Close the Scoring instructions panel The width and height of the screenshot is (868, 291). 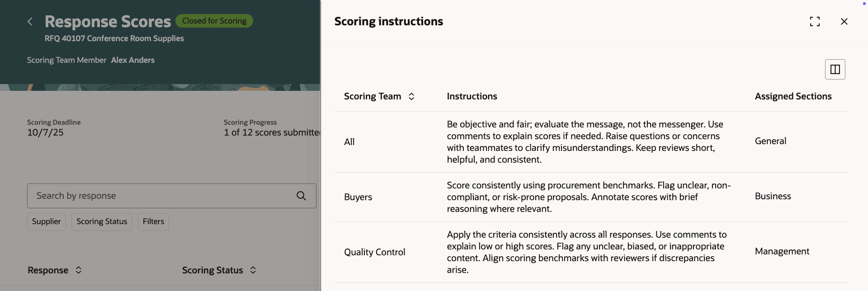point(844,21)
